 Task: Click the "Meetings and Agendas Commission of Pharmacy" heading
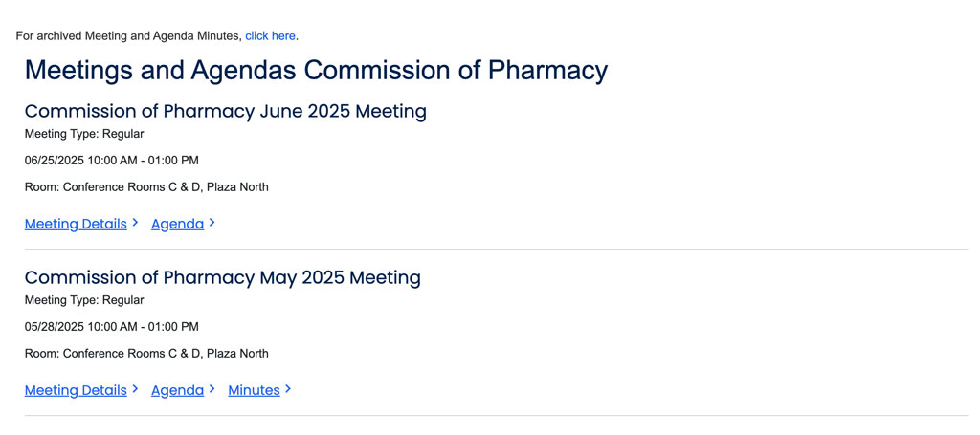pos(316,71)
